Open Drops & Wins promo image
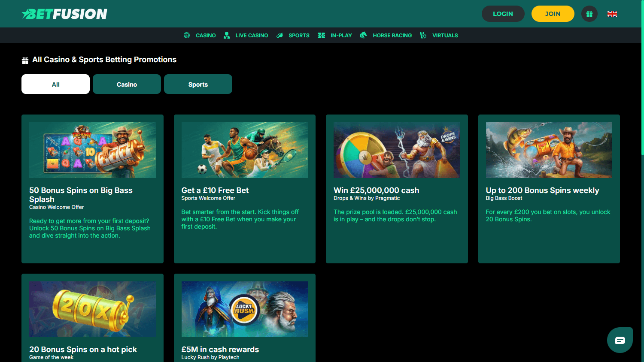 tap(397, 150)
